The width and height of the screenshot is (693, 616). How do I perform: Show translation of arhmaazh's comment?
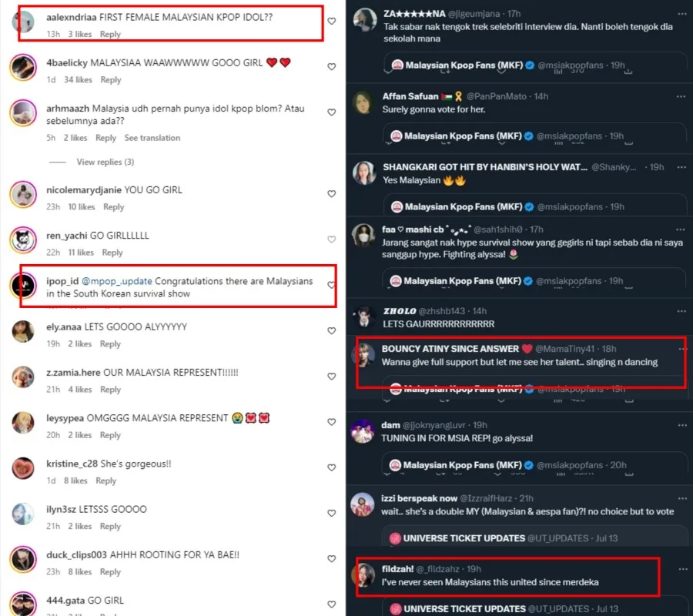click(152, 138)
